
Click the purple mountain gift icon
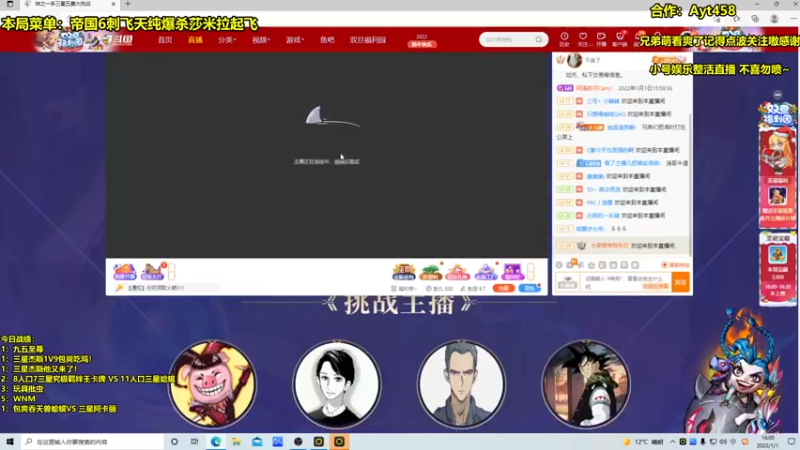pos(485,271)
